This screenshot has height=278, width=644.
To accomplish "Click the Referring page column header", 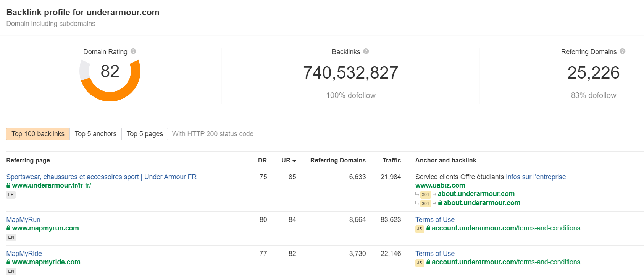I will tap(28, 161).
